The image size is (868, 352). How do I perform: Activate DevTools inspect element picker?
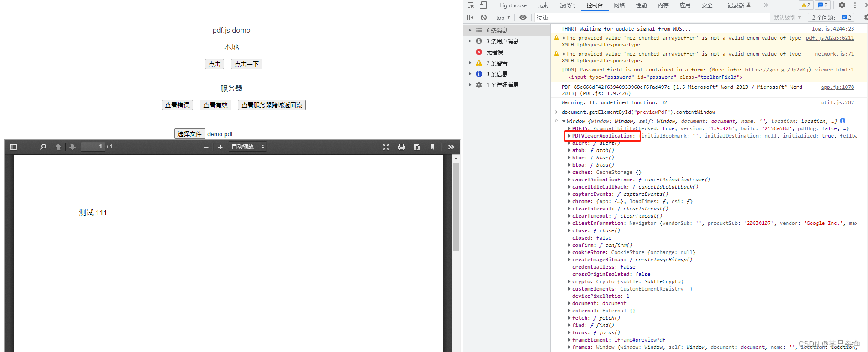click(471, 5)
